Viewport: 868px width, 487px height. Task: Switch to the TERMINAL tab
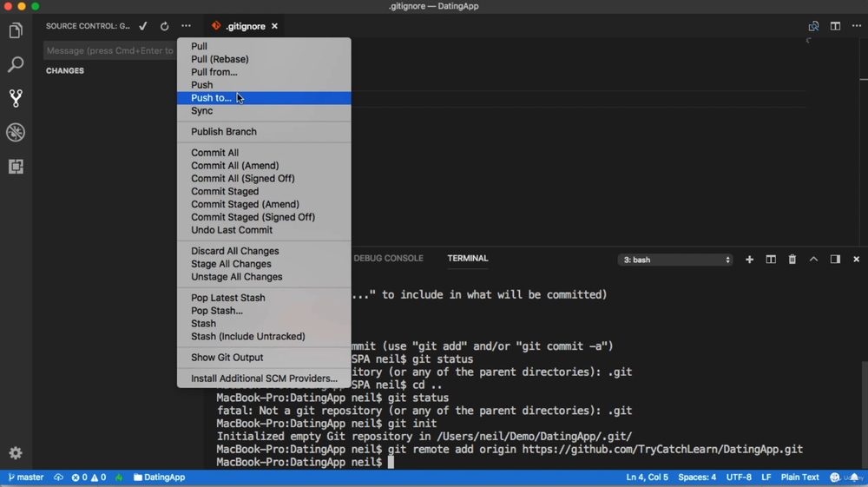pos(468,259)
